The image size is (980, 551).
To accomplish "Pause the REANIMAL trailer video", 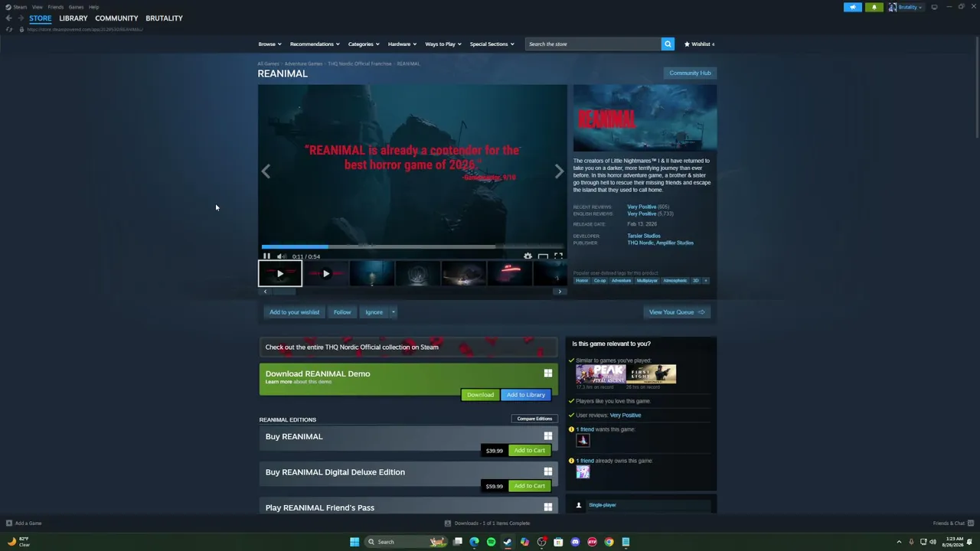I will [266, 256].
